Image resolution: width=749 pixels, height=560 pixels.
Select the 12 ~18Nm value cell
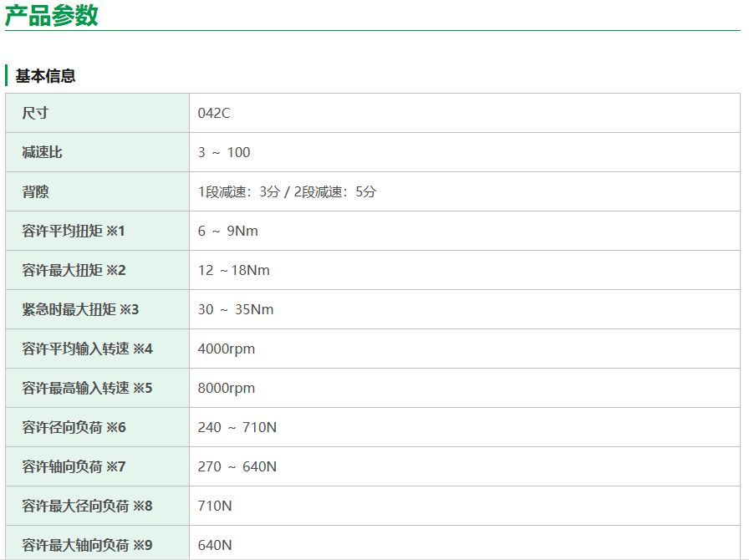234,270
